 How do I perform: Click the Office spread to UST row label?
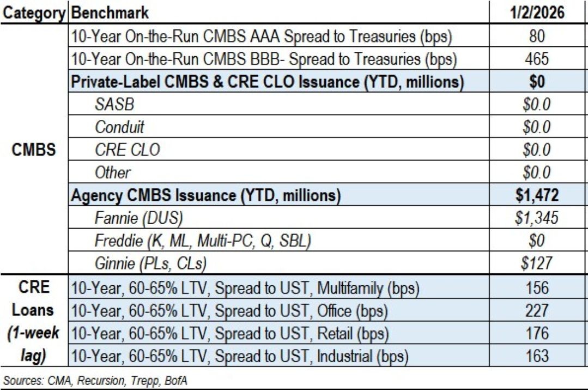coord(229,311)
